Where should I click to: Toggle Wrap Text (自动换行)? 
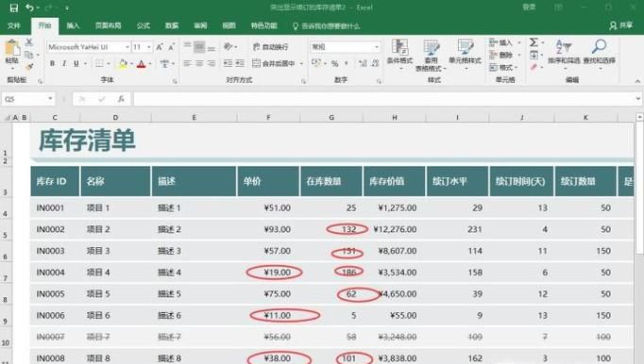270,47
